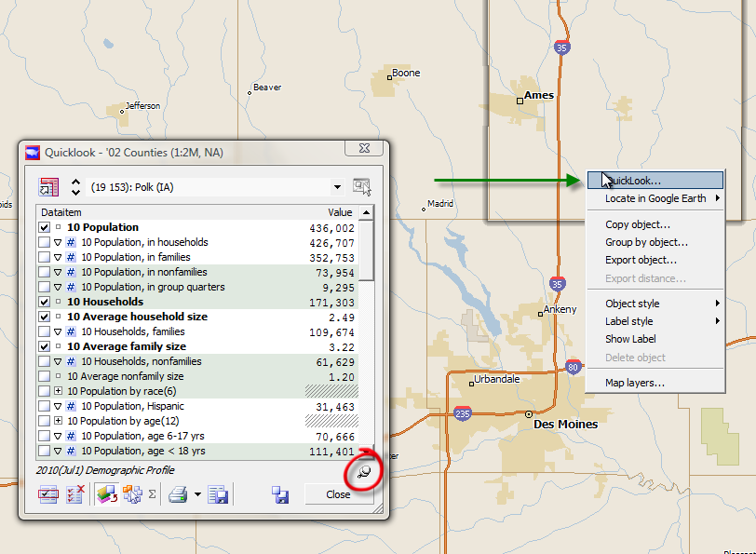Click the Value column header
The width and height of the screenshot is (756, 554).
click(340, 212)
